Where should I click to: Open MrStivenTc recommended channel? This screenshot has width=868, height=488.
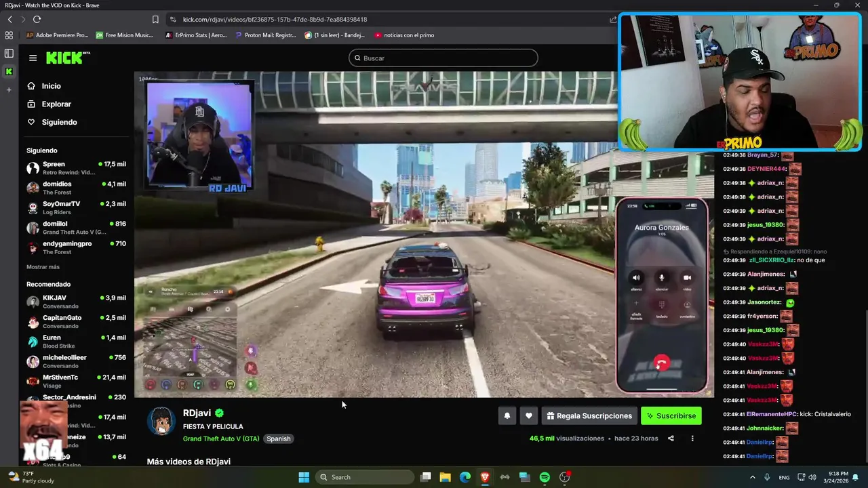(76, 381)
